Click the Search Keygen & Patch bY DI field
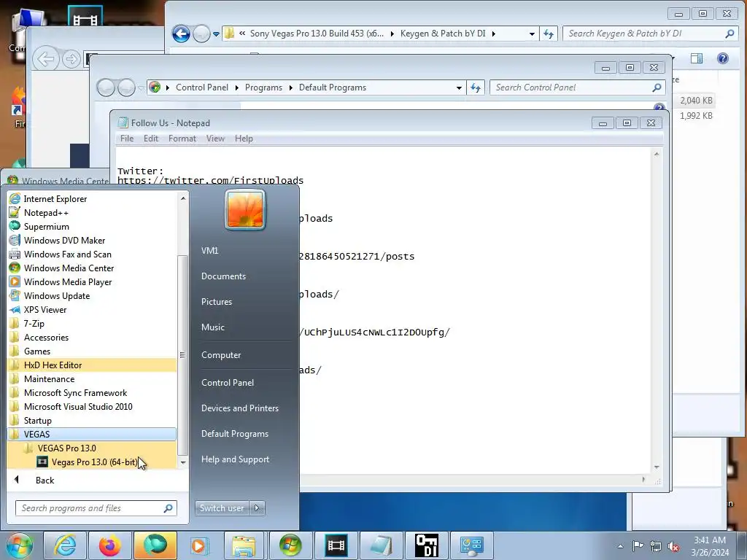 click(x=650, y=34)
